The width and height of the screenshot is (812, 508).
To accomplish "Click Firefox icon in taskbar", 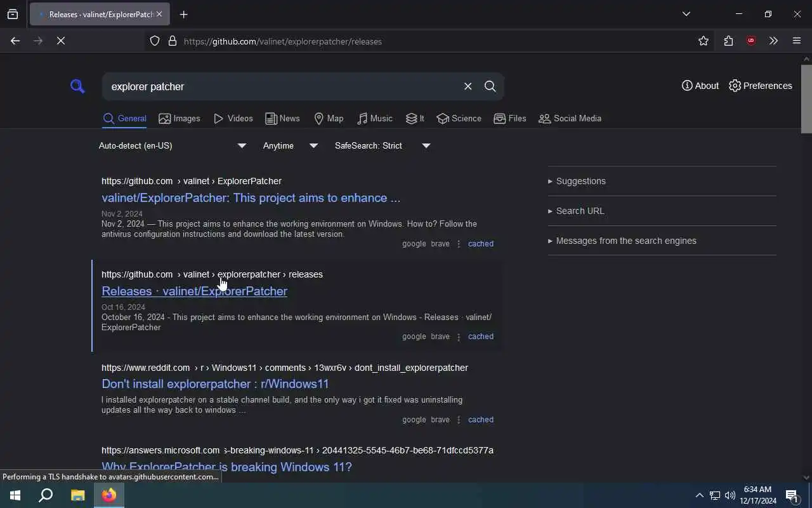I will [109, 495].
